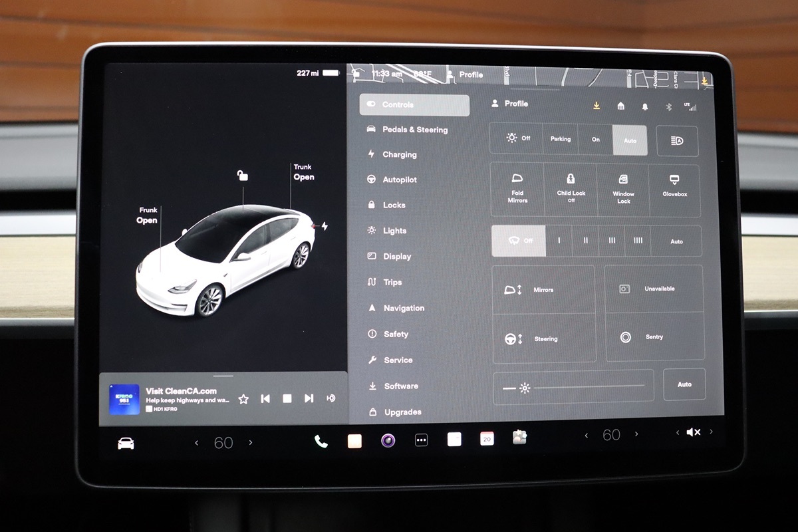The width and height of the screenshot is (798, 532).
Task: Tap the car icon in bottom bar
Action: coord(126,443)
